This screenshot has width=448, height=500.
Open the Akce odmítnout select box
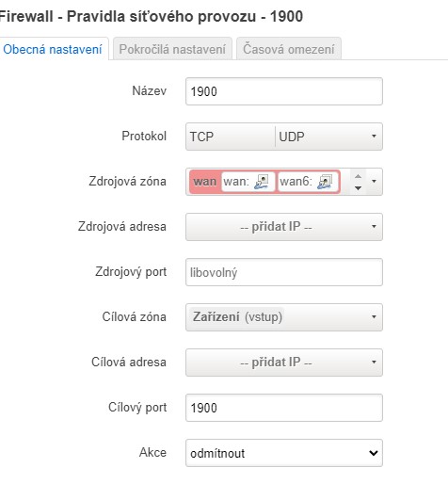(x=284, y=453)
